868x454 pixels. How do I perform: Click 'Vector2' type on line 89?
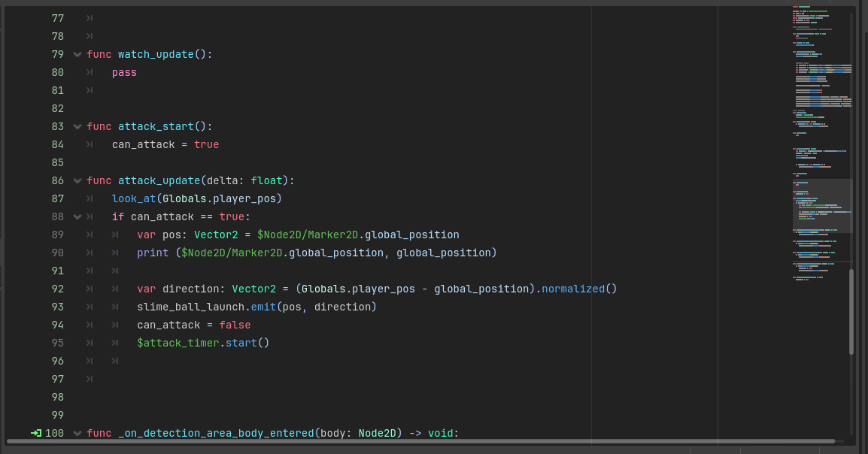pos(216,235)
